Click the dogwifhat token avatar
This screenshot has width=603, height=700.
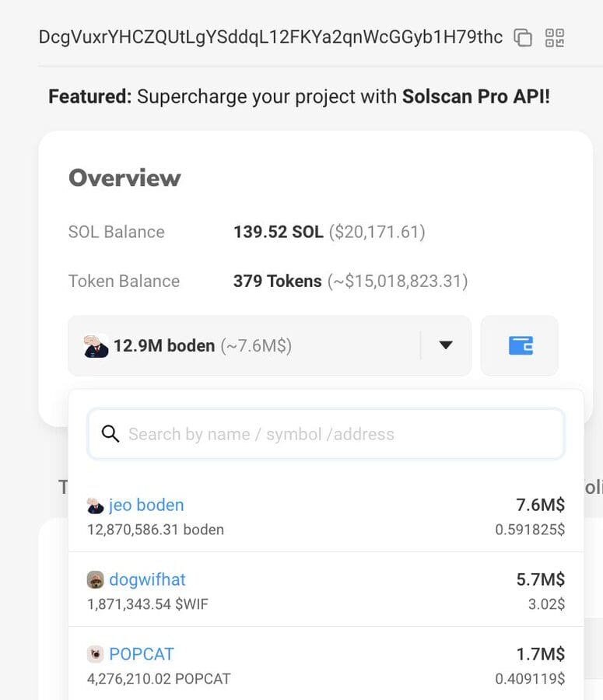pos(95,580)
